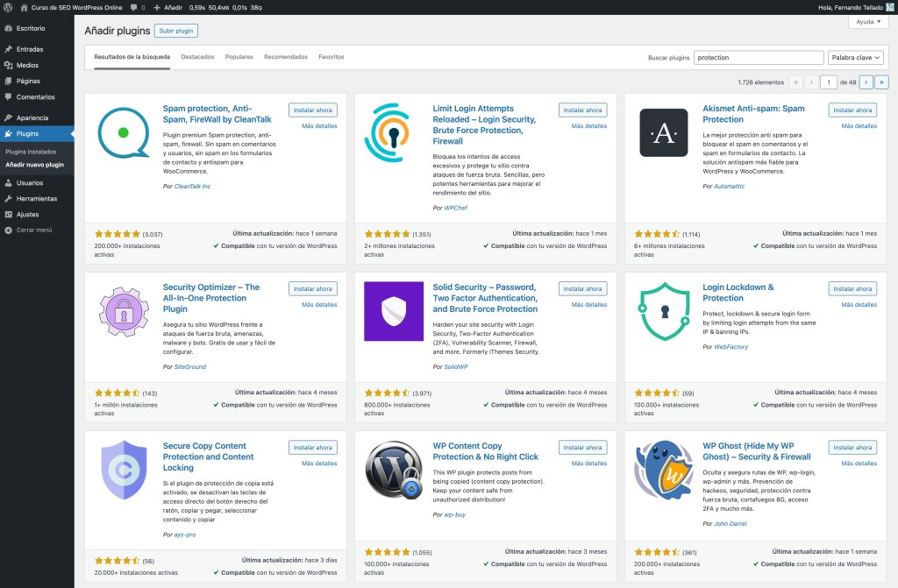Open the John Darrel author link
The width and height of the screenshot is (898, 588).
coord(731,524)
